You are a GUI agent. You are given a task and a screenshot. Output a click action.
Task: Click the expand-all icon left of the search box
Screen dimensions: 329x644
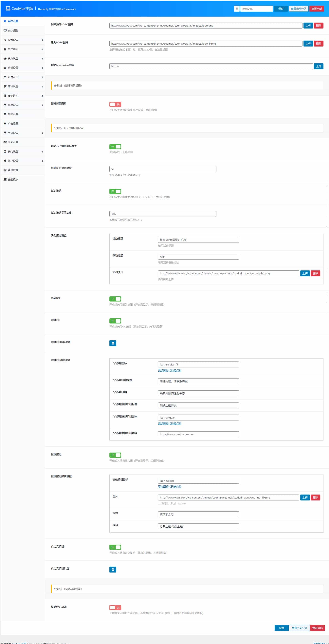pyautogui.click(x=237, y=9)
